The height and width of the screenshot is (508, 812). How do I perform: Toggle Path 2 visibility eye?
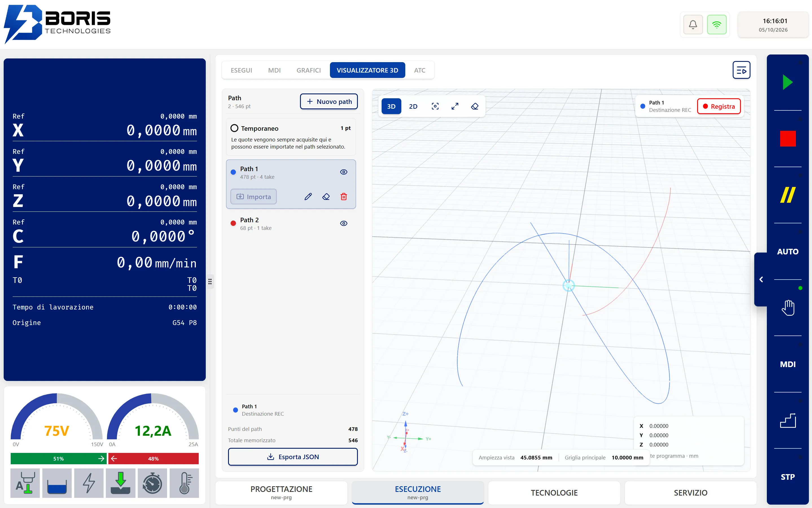(343, 223)
